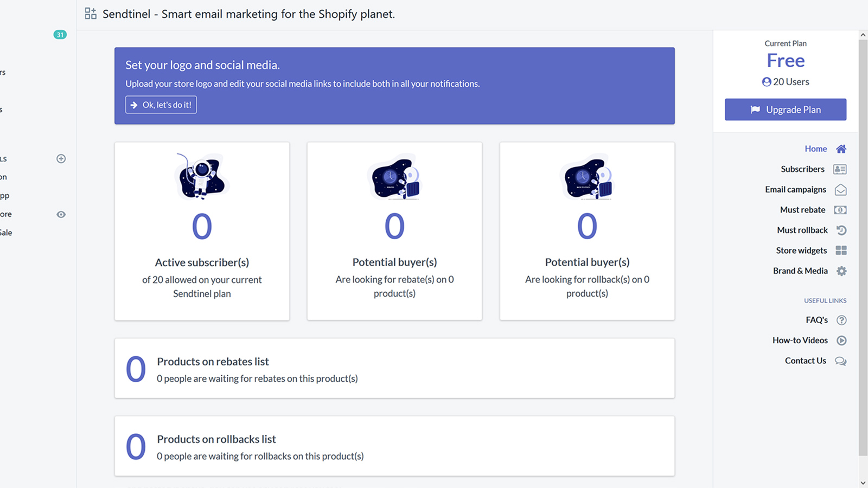Viewport: 868px width, 488px height.
Task: Click the Must rebate money icon
Action: [840, 210]
